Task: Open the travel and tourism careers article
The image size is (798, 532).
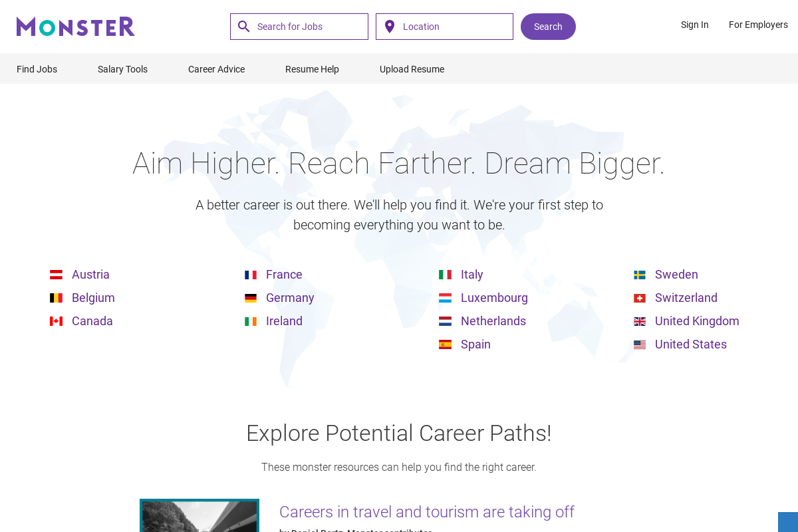Action: click(426, 512)
